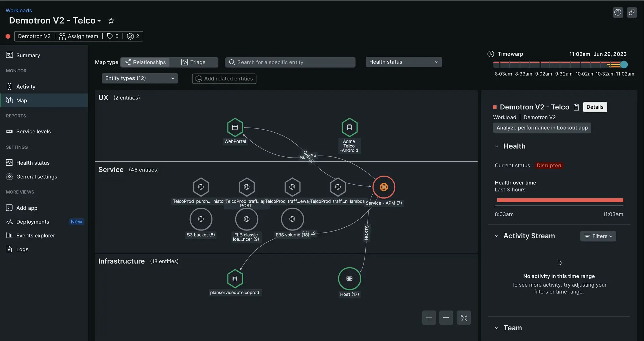Copy permalink using the link icon
This screenshot has width=644, height=341.
(632, 12)
